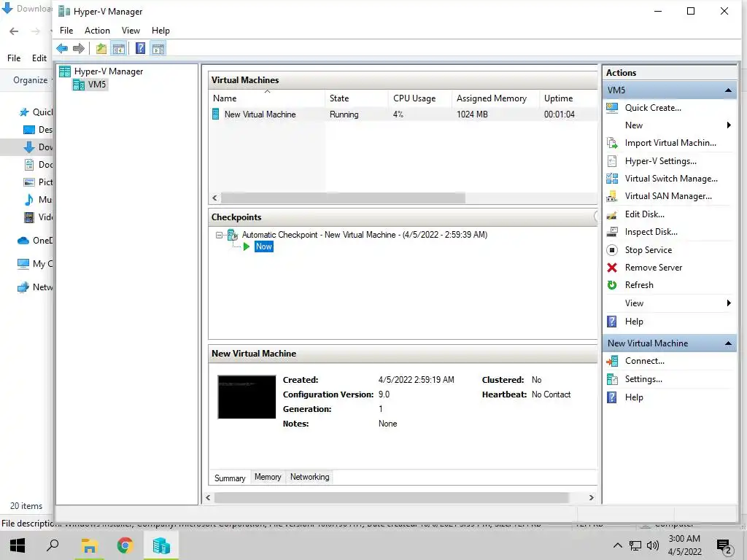
Task: Click the 00:01:04 uptime cell
Action: click(560, 114)
